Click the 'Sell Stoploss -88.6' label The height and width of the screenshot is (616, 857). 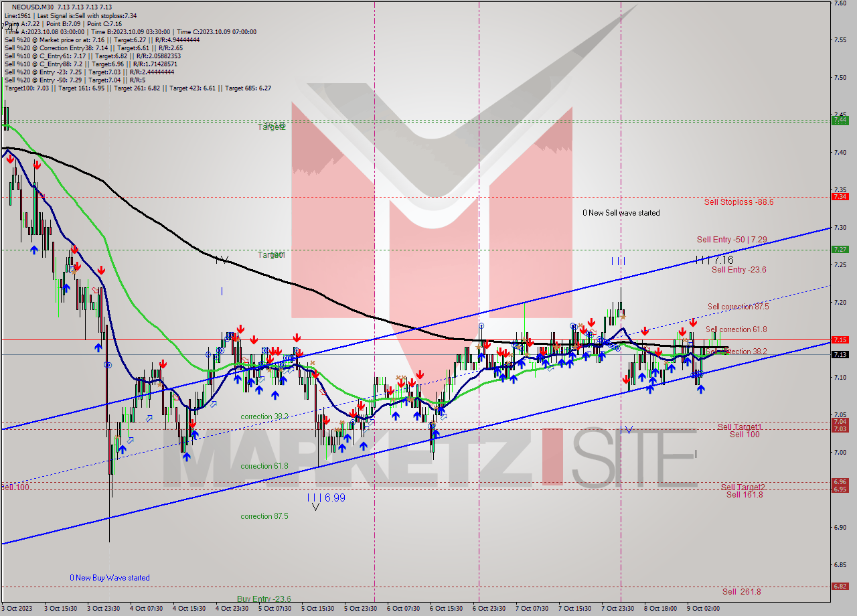738,202
